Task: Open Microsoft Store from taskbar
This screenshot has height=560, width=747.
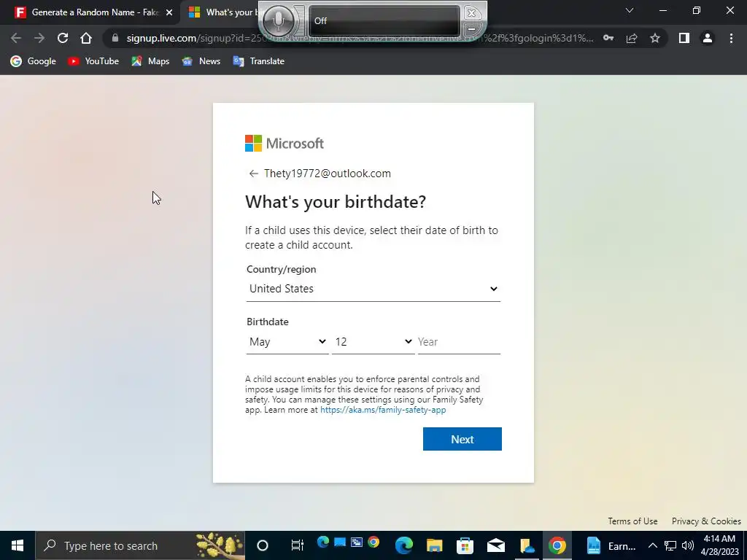Action: [x=465, y=545]
